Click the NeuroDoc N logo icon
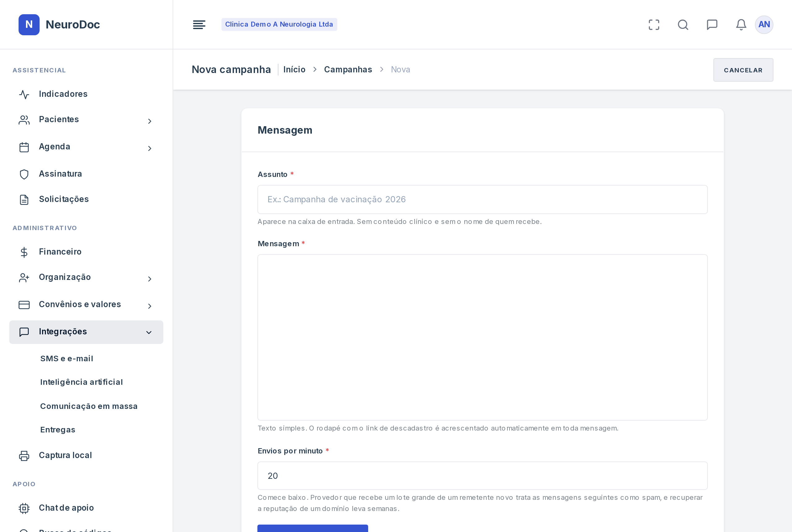The image size is (792, 532). 29,24
